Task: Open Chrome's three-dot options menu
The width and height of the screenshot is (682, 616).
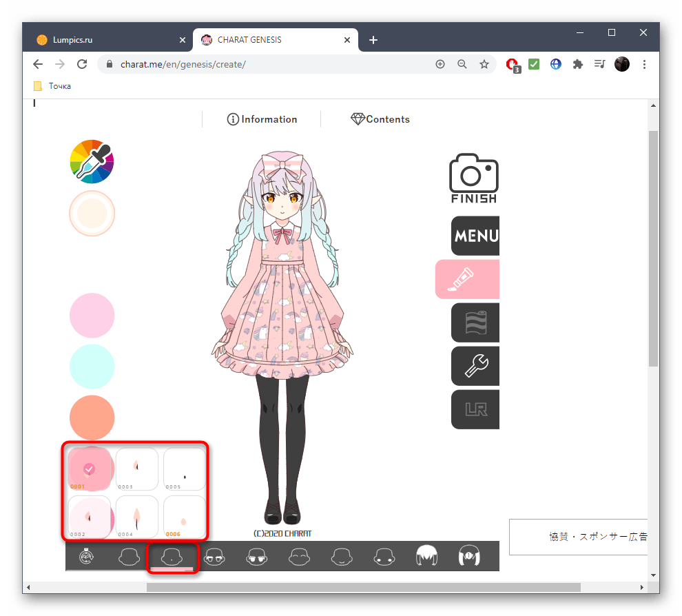Action: 644,64
